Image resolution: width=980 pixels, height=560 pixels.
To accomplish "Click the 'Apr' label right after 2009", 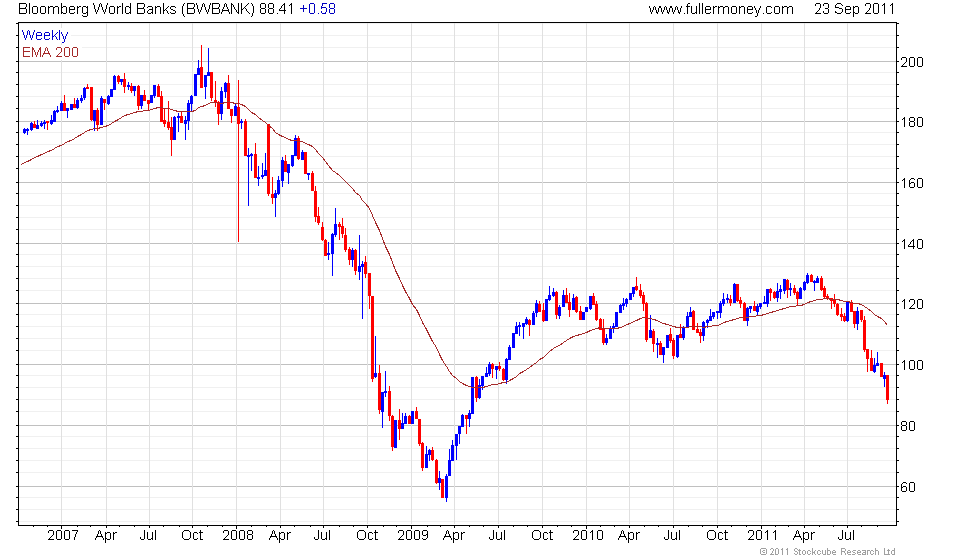I will 453,536.
